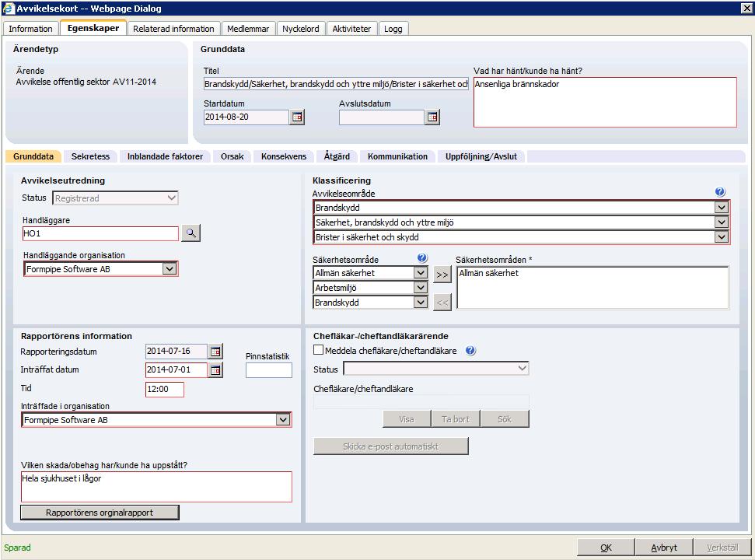755x560 pixels.
Task: Click help icon beside Meddela chefläkare
Action: pos(470,351)
